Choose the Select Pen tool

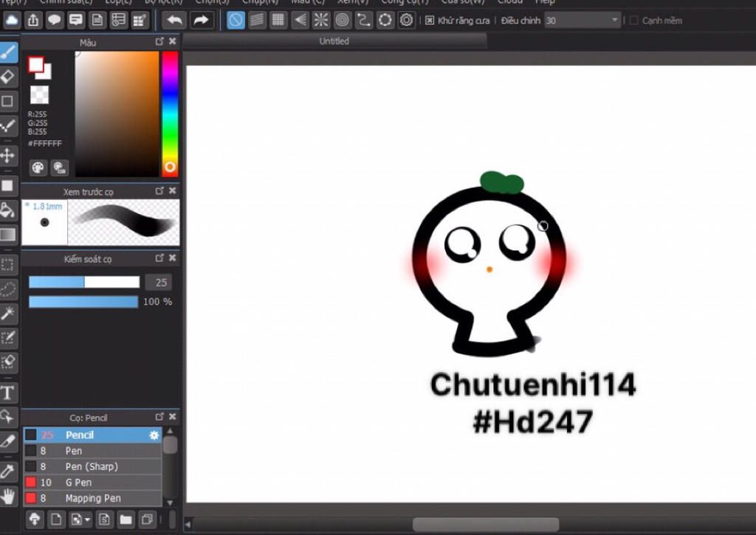[7, 338]
